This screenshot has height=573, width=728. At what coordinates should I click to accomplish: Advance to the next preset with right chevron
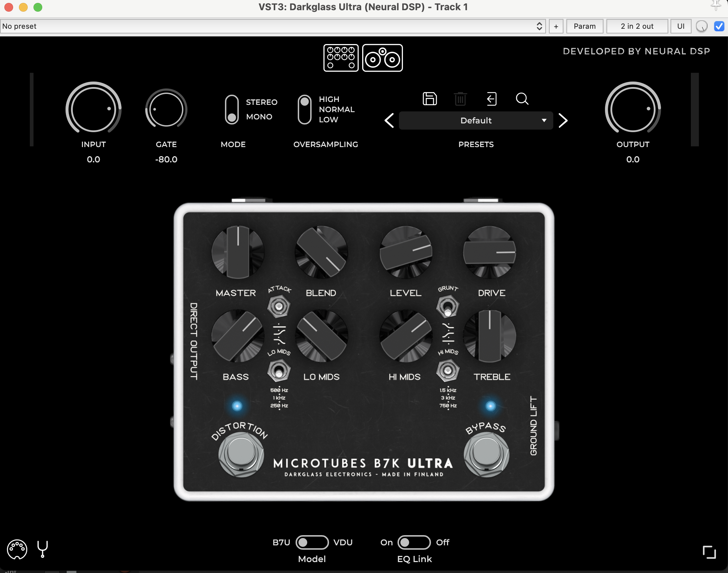pyautogui.click(x=563, y=120)
